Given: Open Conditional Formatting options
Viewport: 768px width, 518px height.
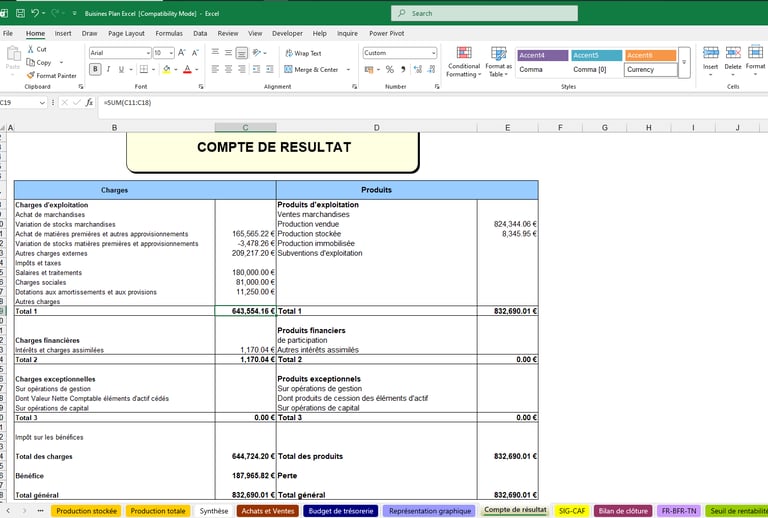Looking at the screenshot, I should 463,62.
